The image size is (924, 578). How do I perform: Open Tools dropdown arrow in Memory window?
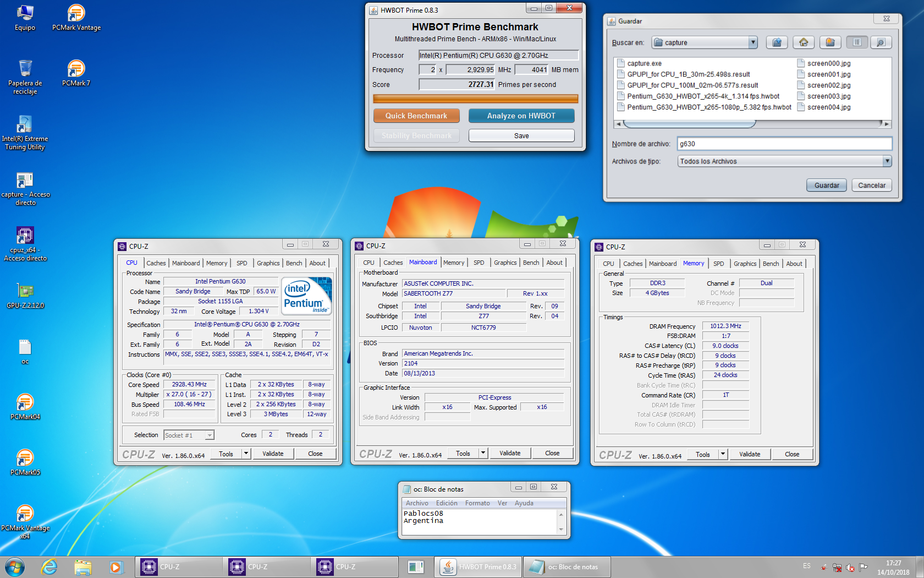point(723,454)
